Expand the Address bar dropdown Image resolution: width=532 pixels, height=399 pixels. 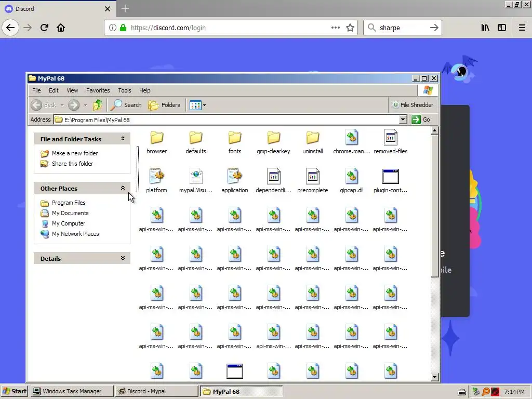(403, 119)
